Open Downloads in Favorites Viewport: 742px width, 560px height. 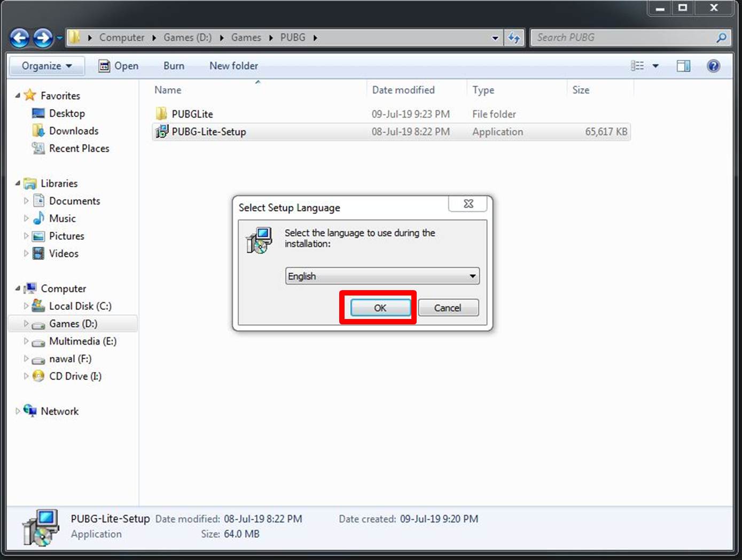pyautogui.click(x=74, y=131)
